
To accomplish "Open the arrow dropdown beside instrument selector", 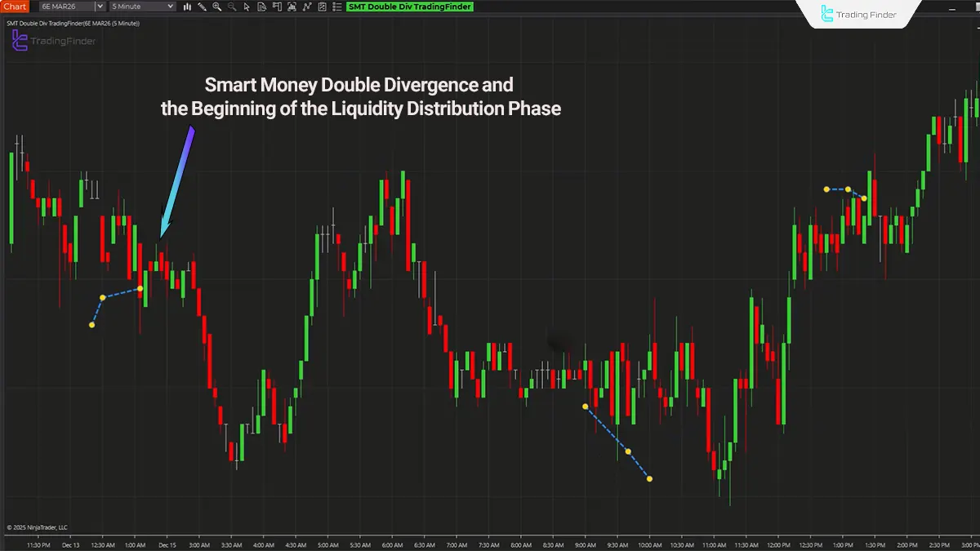I will 99,7.
